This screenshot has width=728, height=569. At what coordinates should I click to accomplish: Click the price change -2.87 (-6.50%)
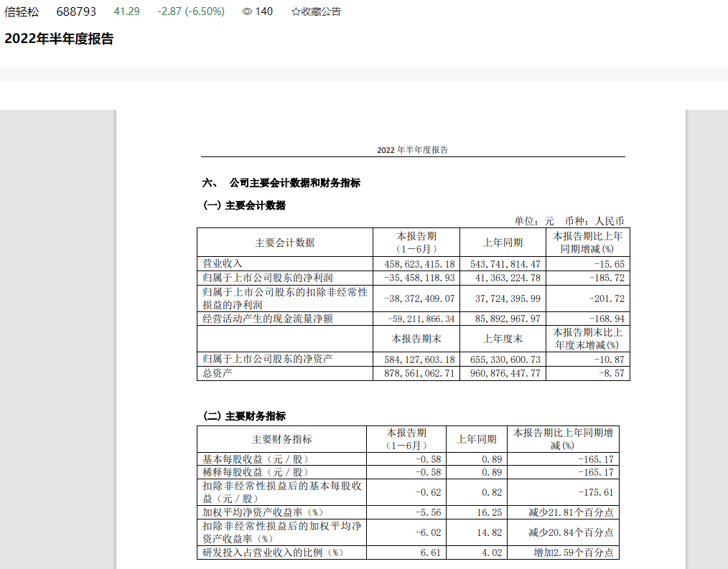pyautogui.click(x=191, y=11)
